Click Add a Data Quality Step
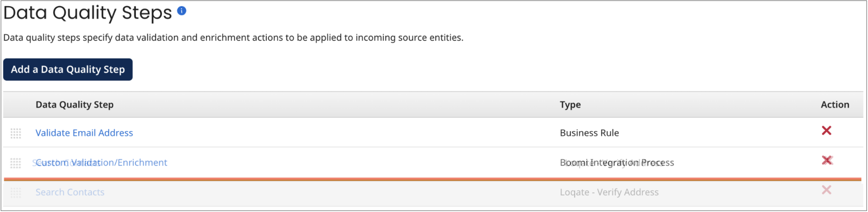This screenshot has width=868, height=212. [x=68, y=70]
